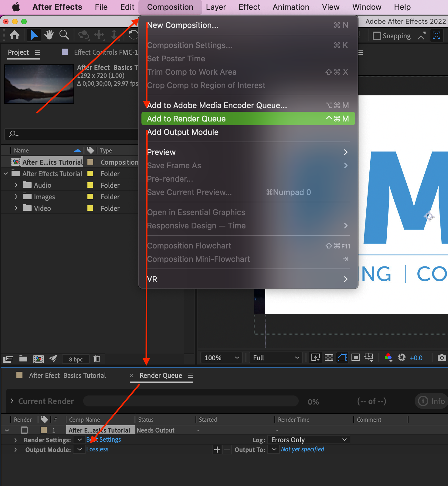This screenshot has width=448, height=486.
Task: Click the snapping collapse-edges icon beside Snapping
Action: pyautogui.click(x=421, y=36)
